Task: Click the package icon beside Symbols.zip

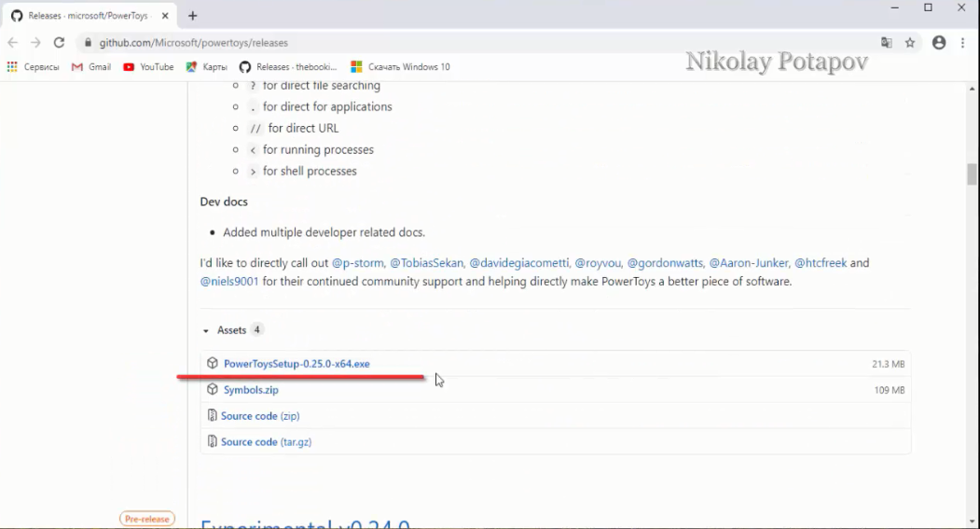Action: pyautogui.click(x=213, y=390)
